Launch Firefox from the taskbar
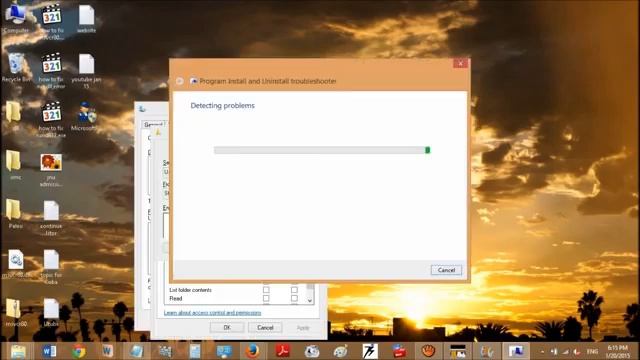 click(x=253, y=351)
